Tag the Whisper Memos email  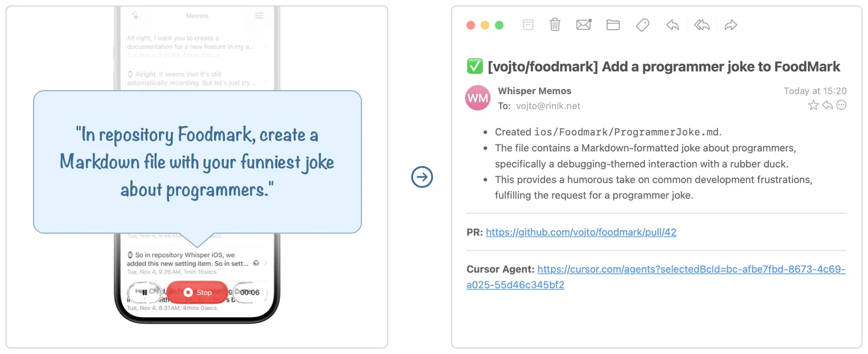pos(642,25)
